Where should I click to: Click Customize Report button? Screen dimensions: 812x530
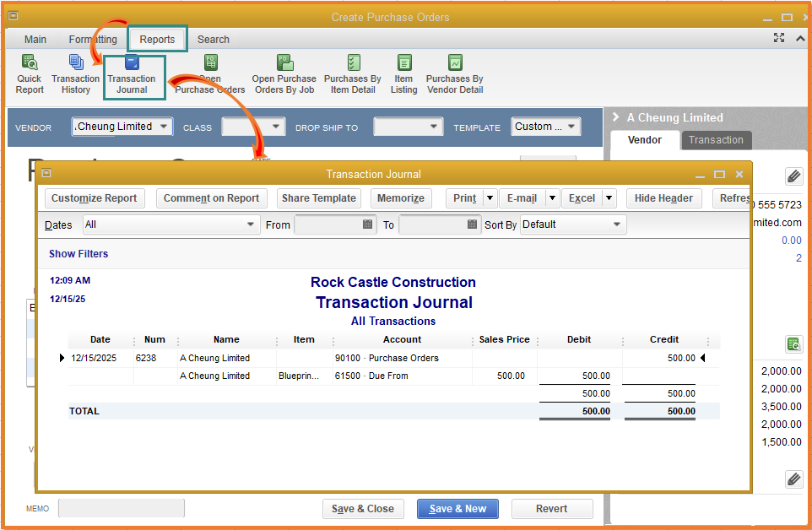click(95, 197)
